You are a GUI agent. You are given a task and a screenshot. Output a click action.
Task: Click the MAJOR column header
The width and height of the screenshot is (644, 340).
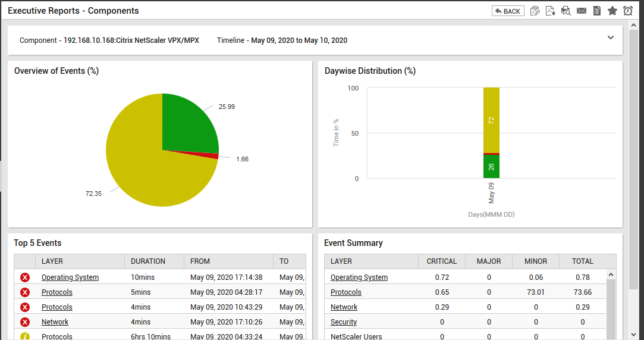pos(489,261)
